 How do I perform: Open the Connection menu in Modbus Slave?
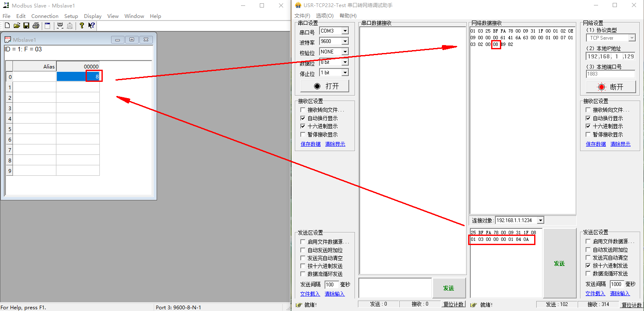(x=45, y=16)
